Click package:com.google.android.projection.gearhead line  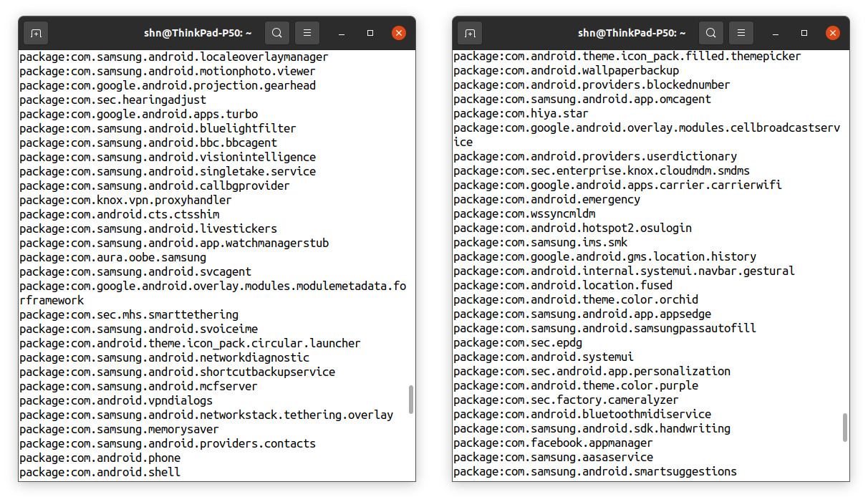(x=168, y=85)
